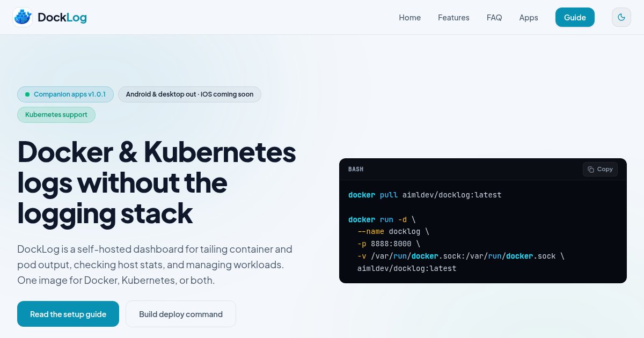
Task: Click the green status dot in badge
Action: point(27,94)
